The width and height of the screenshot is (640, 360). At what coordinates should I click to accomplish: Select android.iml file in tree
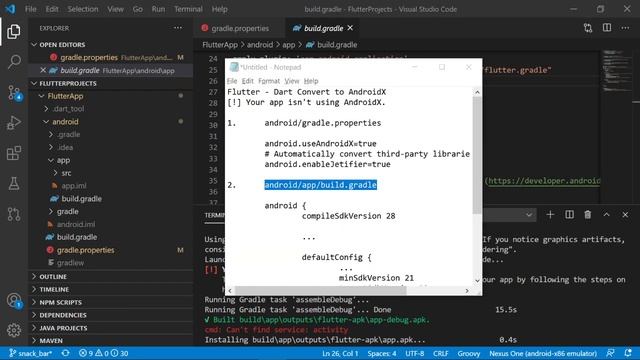76,224
